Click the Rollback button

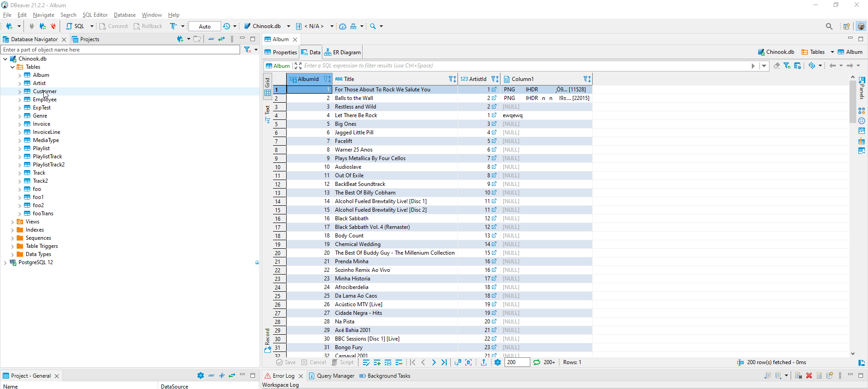[148, 26]
